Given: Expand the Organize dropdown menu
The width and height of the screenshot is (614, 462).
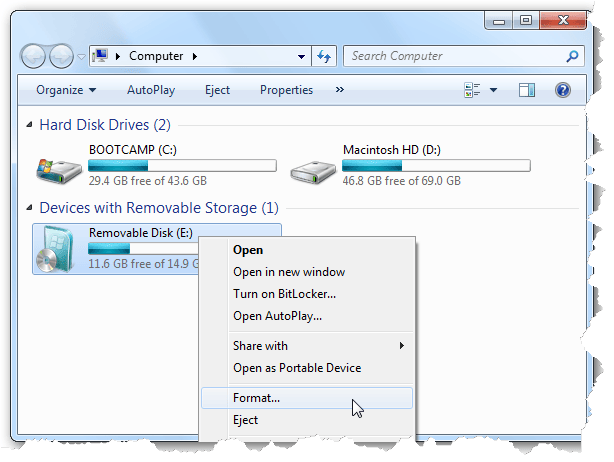Looking at the screenshot, I should [66, 90].
